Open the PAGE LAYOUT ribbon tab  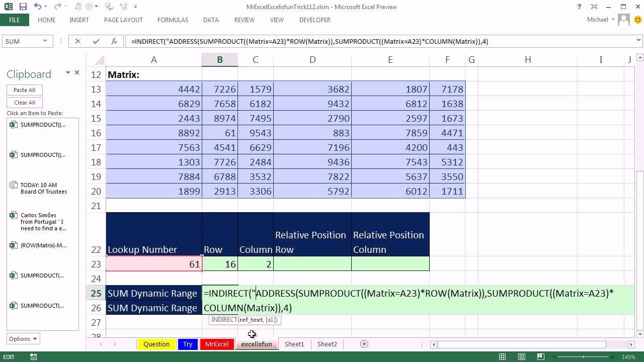click(x=123, y=20)
